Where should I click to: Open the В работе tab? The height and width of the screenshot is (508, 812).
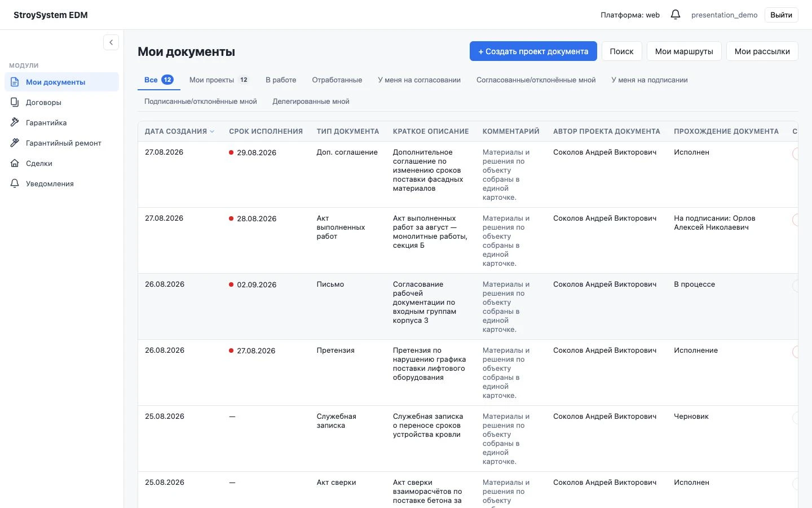click(281, 80)
